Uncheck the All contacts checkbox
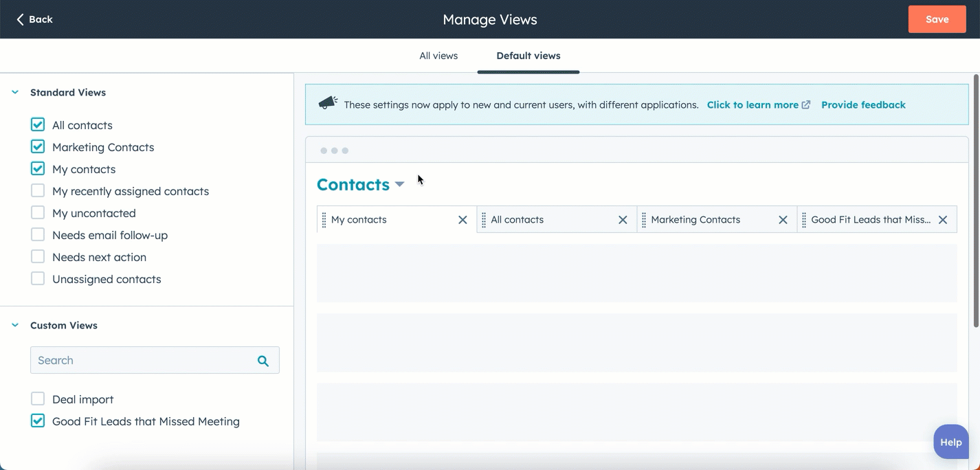Viewport: 980px width, 470px height. click(x=38, y=124)
